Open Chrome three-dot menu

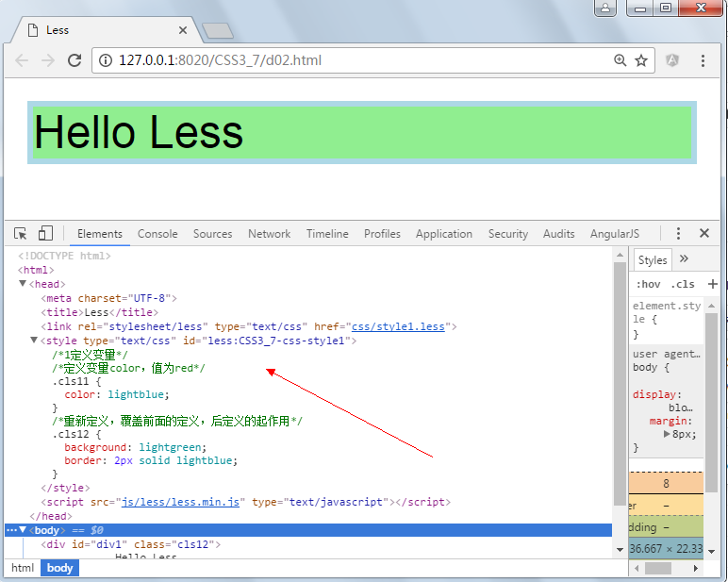click(703, 60)
